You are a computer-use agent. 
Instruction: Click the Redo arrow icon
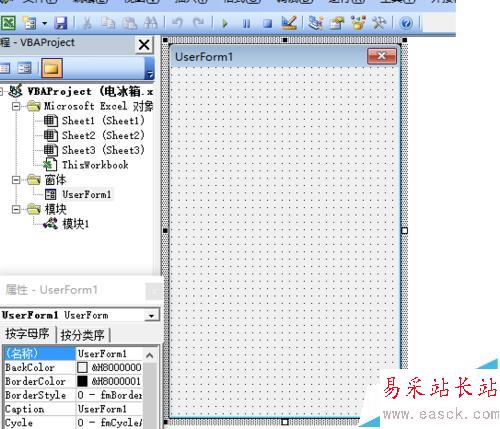[199, 23]
